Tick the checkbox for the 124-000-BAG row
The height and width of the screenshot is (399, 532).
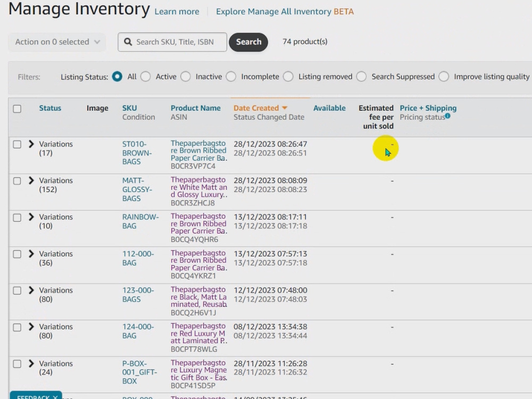point(17,327)
